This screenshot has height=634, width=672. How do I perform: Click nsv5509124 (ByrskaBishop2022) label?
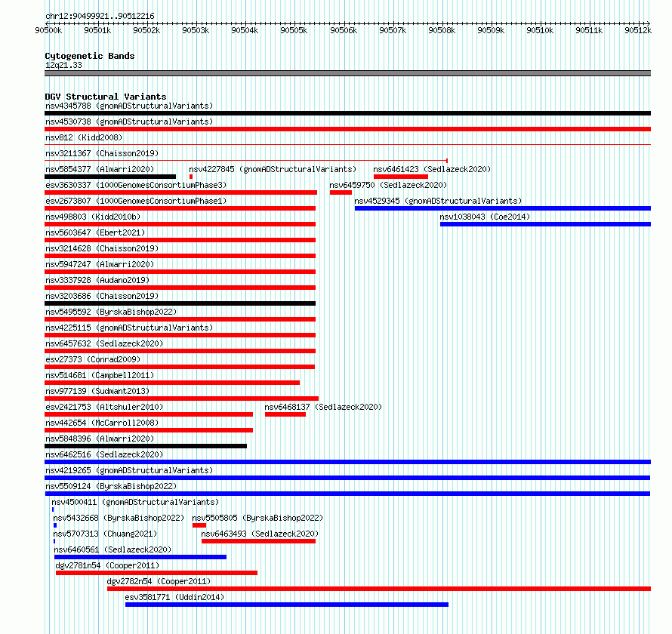(111, 486)
